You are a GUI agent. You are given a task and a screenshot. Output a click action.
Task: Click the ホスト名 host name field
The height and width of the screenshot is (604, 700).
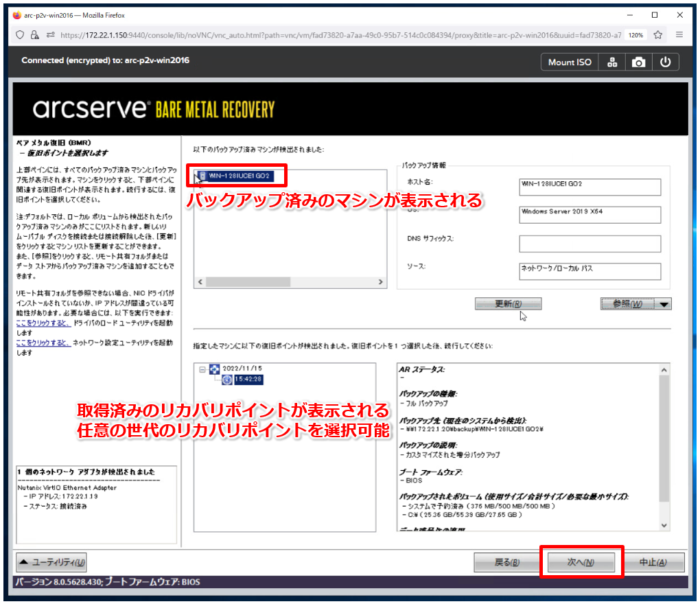tap(590, 187)
